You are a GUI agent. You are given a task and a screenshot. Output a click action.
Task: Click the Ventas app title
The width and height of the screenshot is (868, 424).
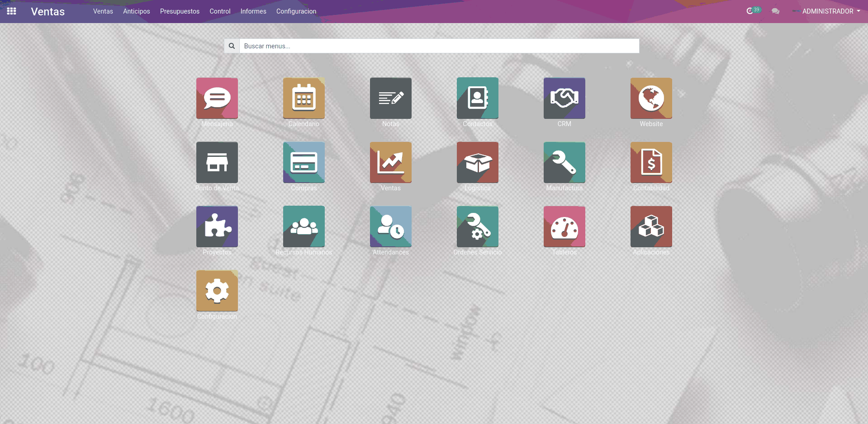48,12
